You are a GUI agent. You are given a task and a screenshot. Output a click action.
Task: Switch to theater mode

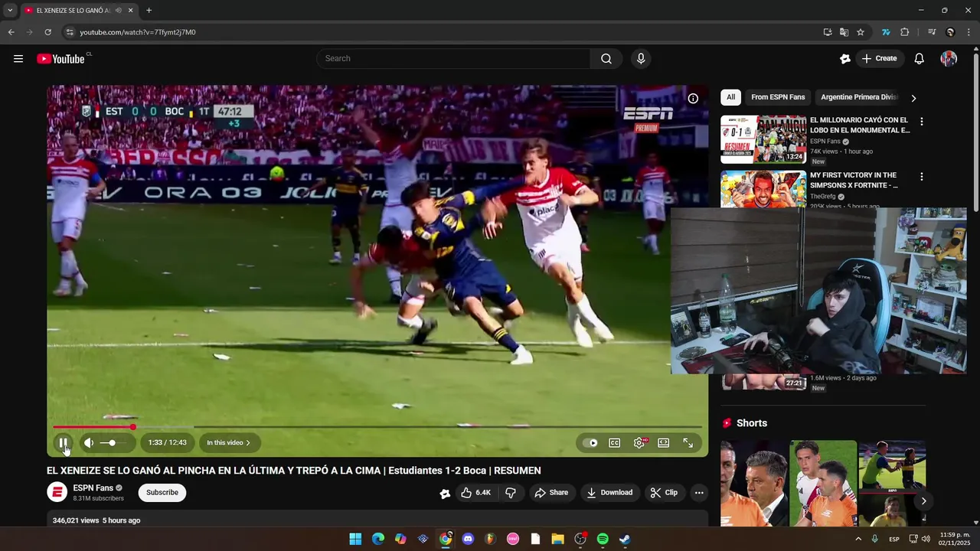(664, 442)
